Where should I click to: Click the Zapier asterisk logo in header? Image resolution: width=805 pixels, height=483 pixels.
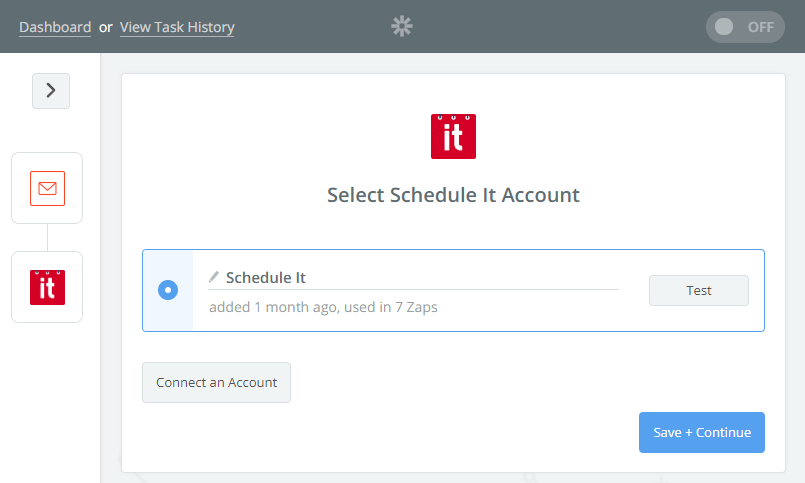pos(402,26)
